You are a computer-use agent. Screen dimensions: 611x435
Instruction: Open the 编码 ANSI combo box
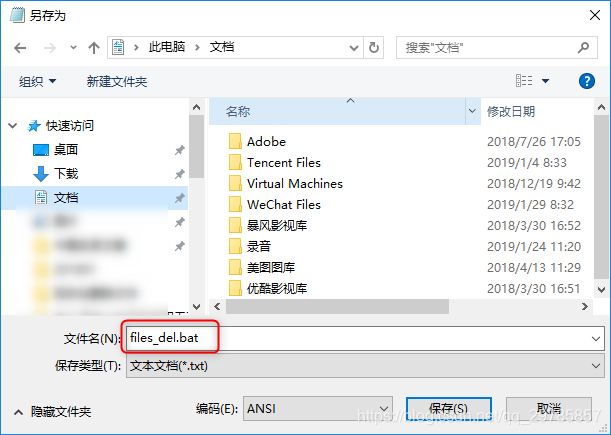(318, 408)
